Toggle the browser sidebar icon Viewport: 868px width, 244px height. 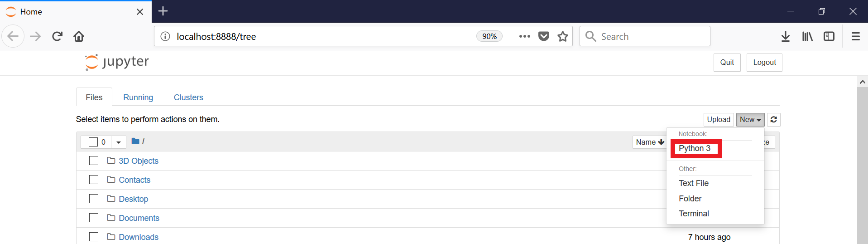click(829, 36)
